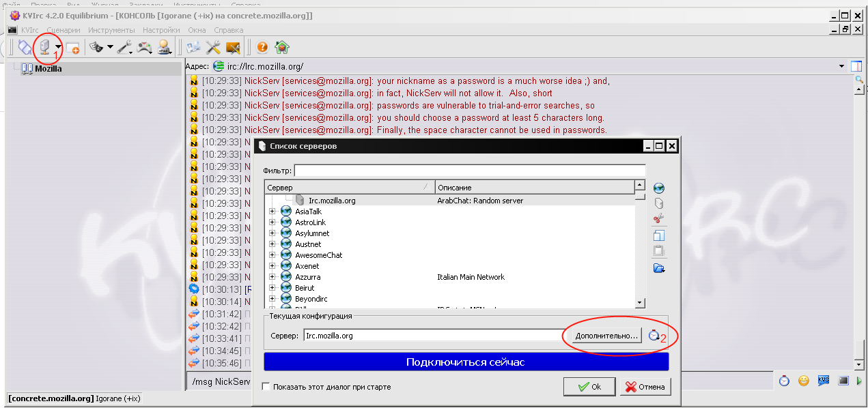Open the Справка menu

[229, 30]
